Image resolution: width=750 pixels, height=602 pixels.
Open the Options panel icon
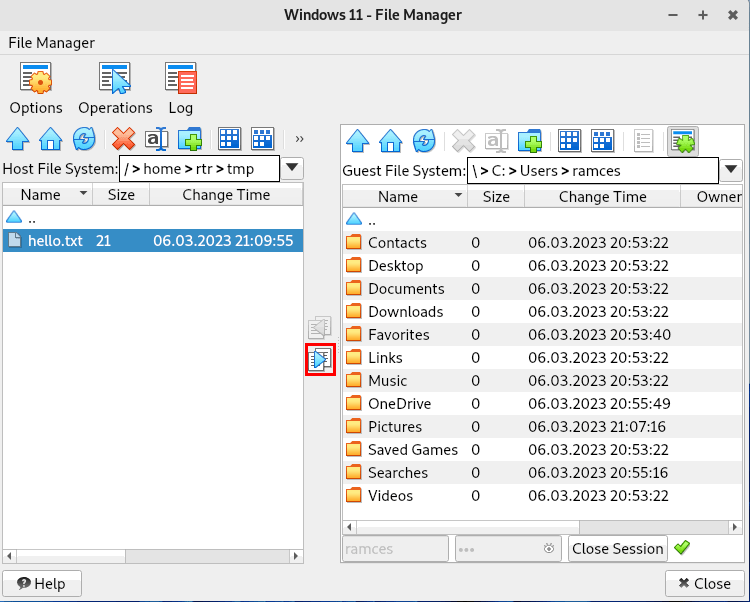36,78
